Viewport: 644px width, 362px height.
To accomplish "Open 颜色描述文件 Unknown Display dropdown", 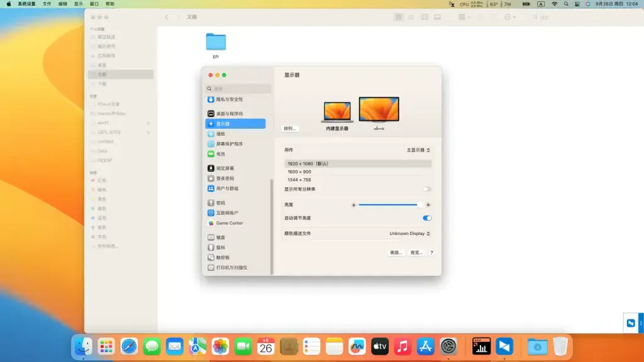I will click(409, 234).
